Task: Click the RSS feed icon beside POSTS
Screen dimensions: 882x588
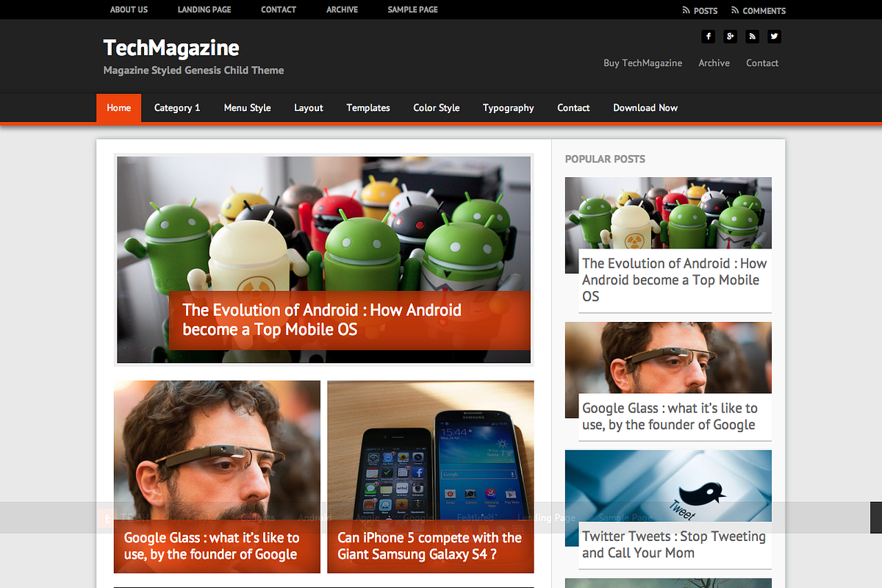Action: pyautogui.click(x=686, y=10)
